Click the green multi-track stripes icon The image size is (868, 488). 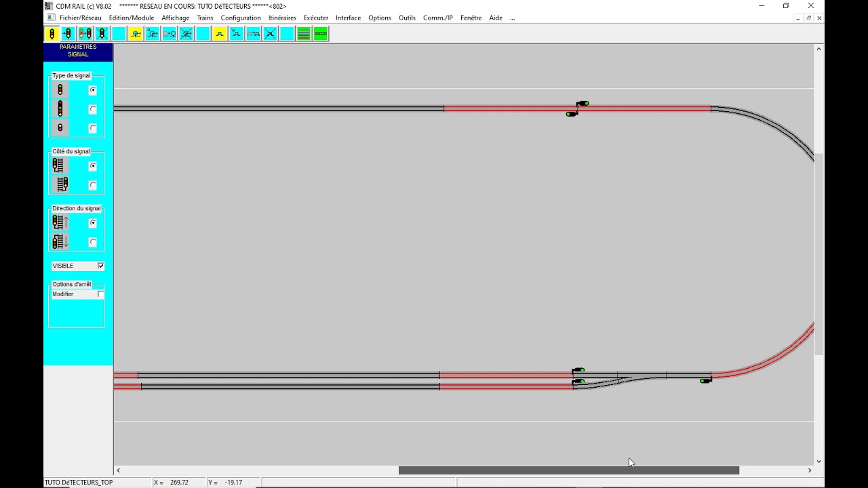[x=304, y=33]
